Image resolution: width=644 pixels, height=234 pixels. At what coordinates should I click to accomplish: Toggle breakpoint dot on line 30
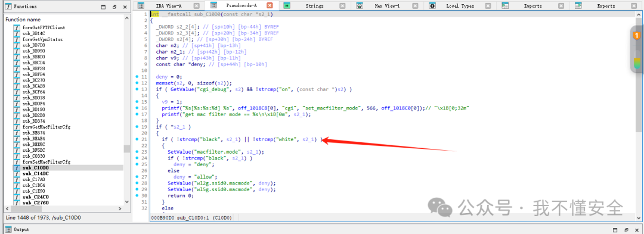137,195
